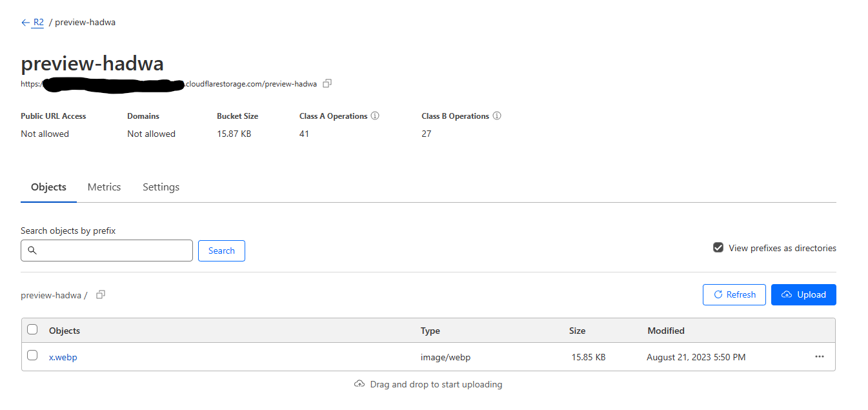Copy the preview-hadwa / path prefix

(x=100, y=294)
